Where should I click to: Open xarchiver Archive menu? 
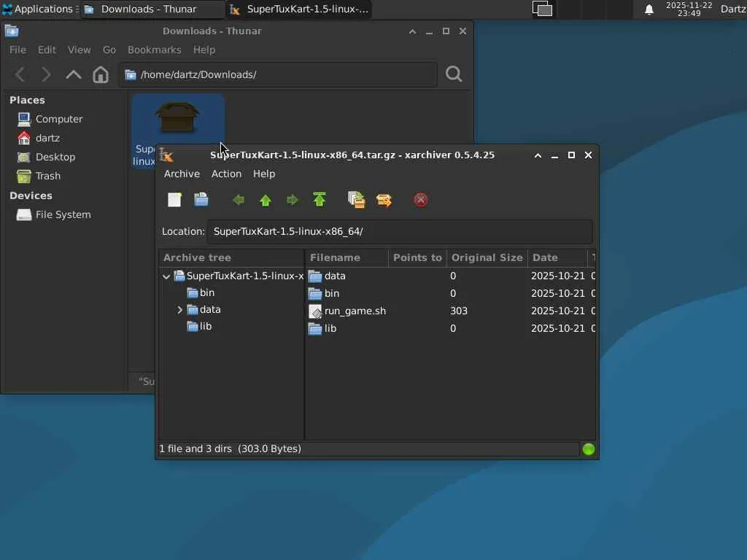click(x=182, y=174)
